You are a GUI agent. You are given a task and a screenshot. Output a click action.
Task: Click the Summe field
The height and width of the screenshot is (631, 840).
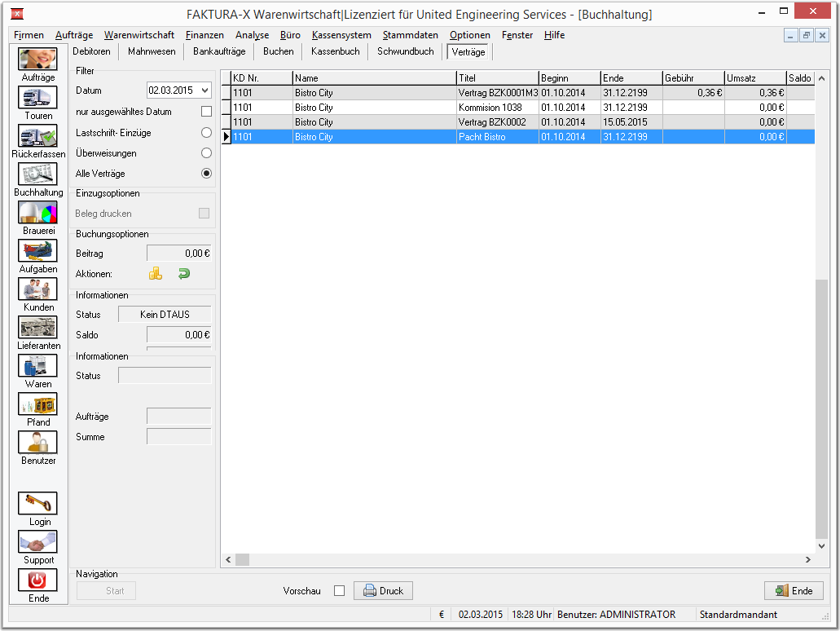(179, 436)
